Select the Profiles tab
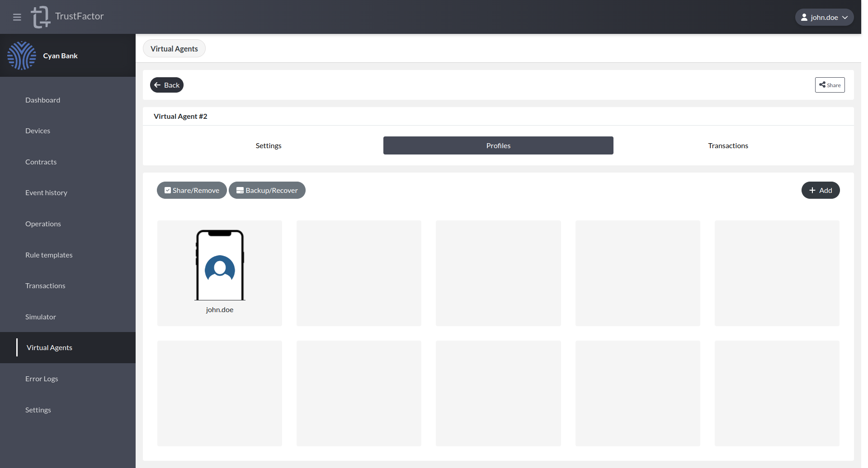This screenshot has height=468, width=868. coord(498,145)
